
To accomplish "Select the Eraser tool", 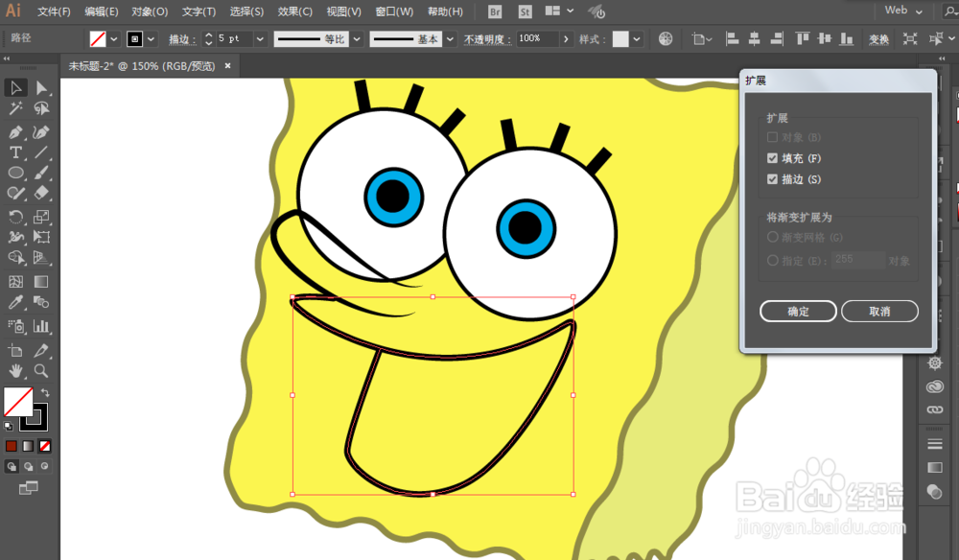I will 41,193.
